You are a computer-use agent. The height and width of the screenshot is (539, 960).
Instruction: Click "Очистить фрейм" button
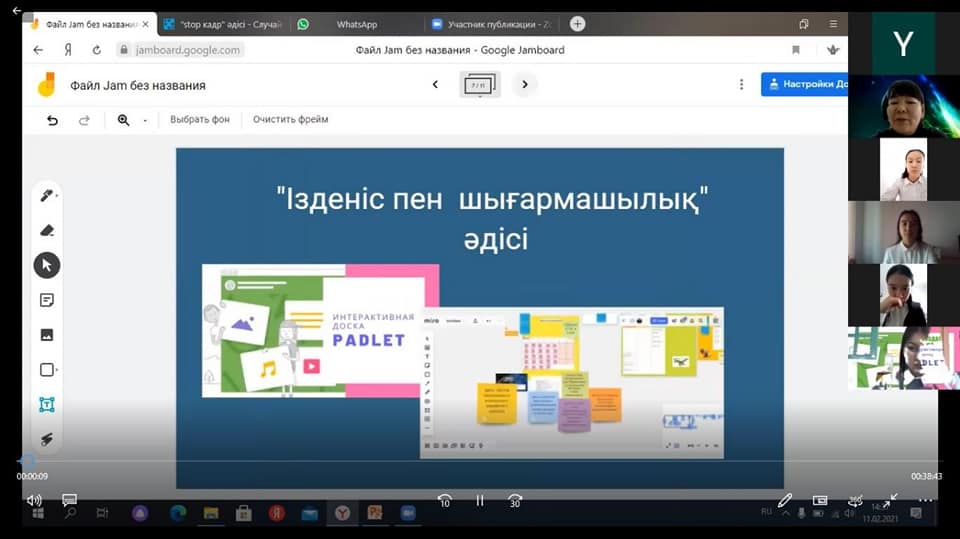click(290, 120)
